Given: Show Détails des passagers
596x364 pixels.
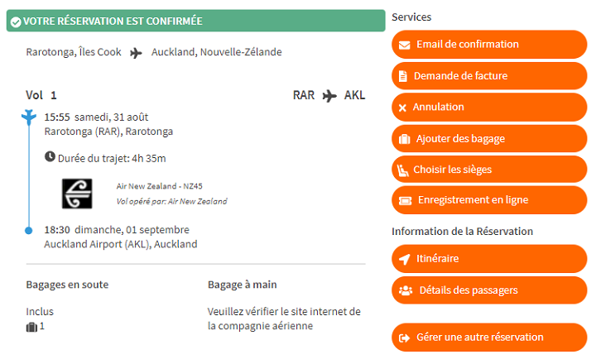Looking at the screenshot, I should (x=488, y=290).
